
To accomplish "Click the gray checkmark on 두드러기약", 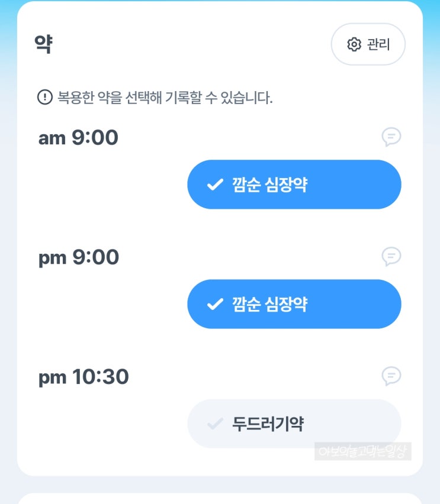I will tap(215, 424).
